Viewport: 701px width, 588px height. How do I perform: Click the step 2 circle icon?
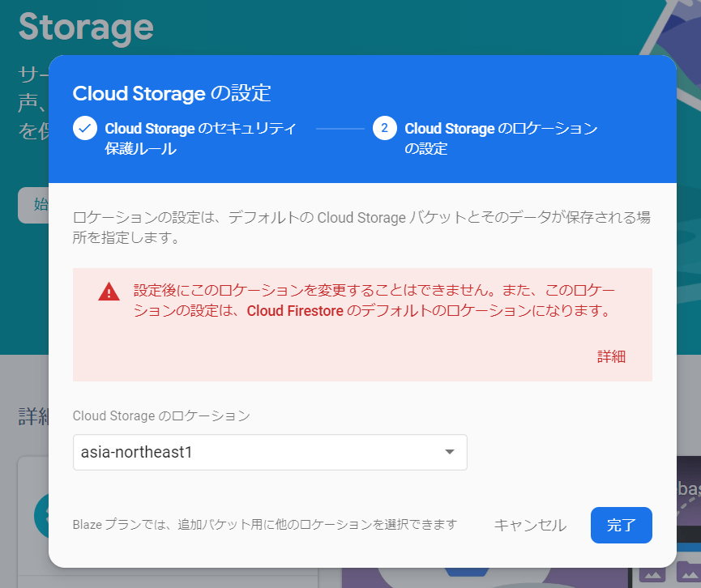(x=384, y=128)
